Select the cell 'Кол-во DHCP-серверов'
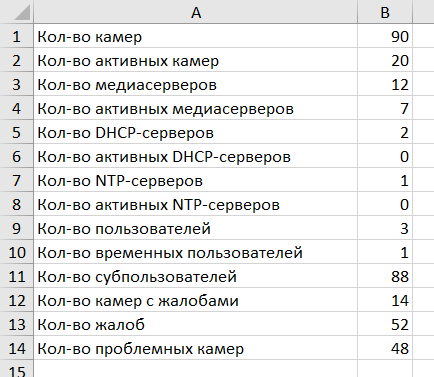Viewport: 434px width, 377px height. [196, 132]
